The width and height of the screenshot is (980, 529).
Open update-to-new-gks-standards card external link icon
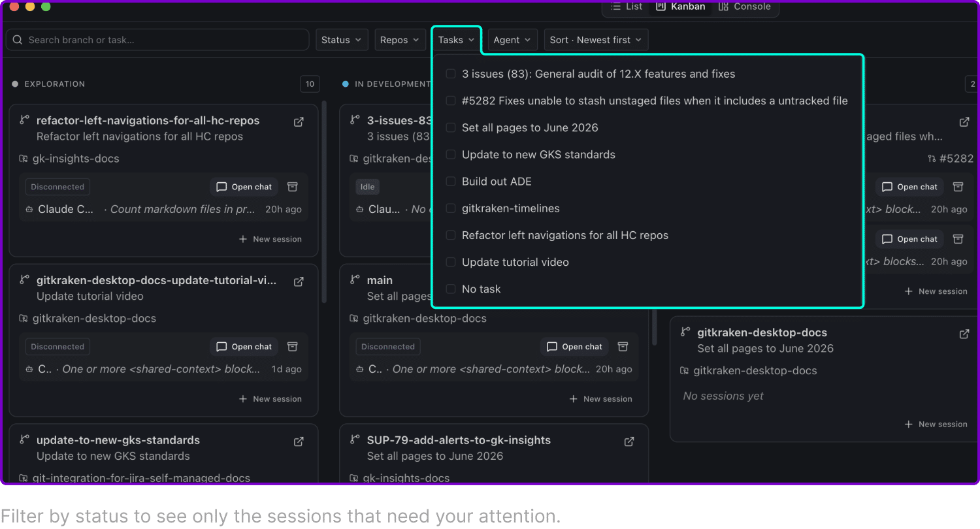(x=299, y=441)
